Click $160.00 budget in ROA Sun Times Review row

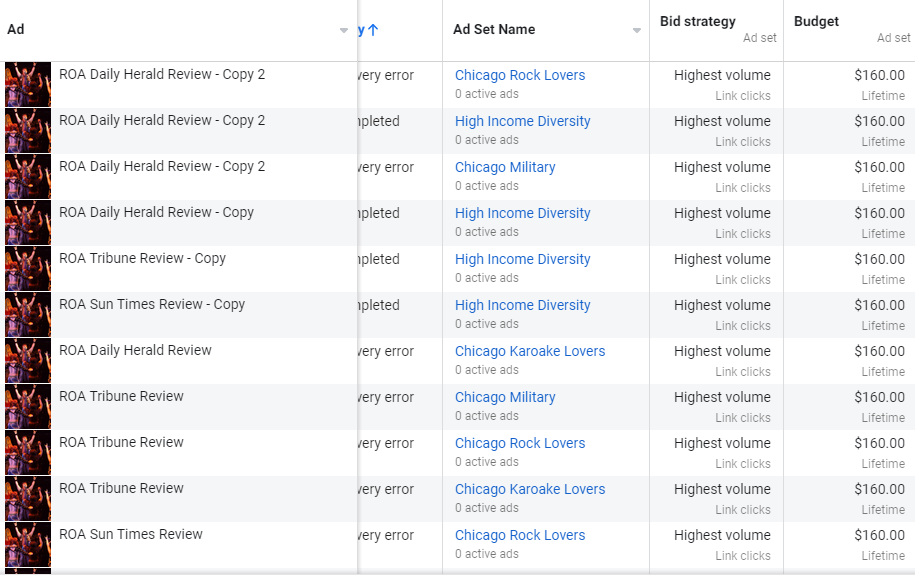tap(879, 535)
